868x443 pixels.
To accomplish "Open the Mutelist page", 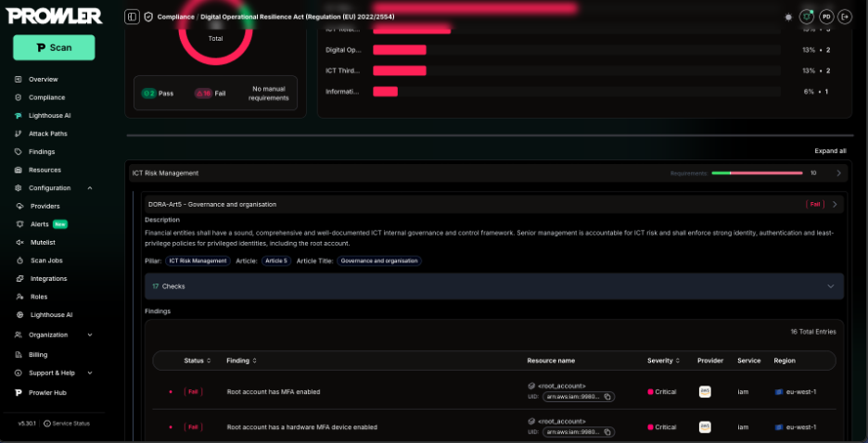I will tap(43, 242).
